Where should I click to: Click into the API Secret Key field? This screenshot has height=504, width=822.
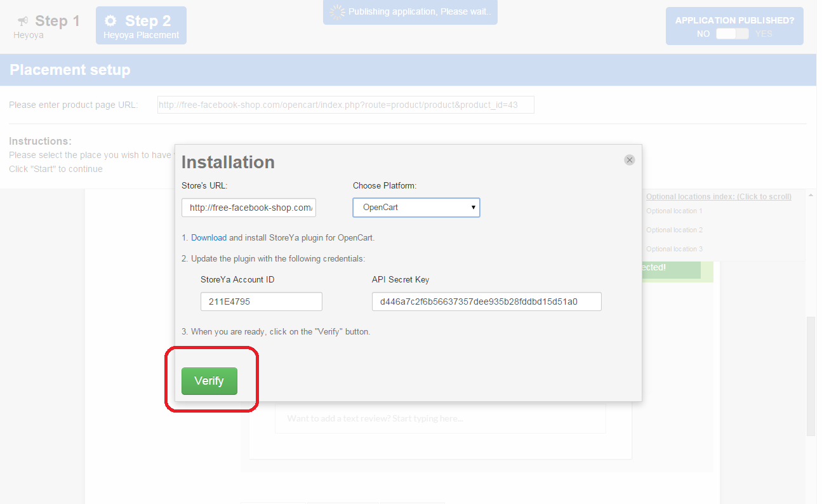pyautogui.click(x=486, y=302)
